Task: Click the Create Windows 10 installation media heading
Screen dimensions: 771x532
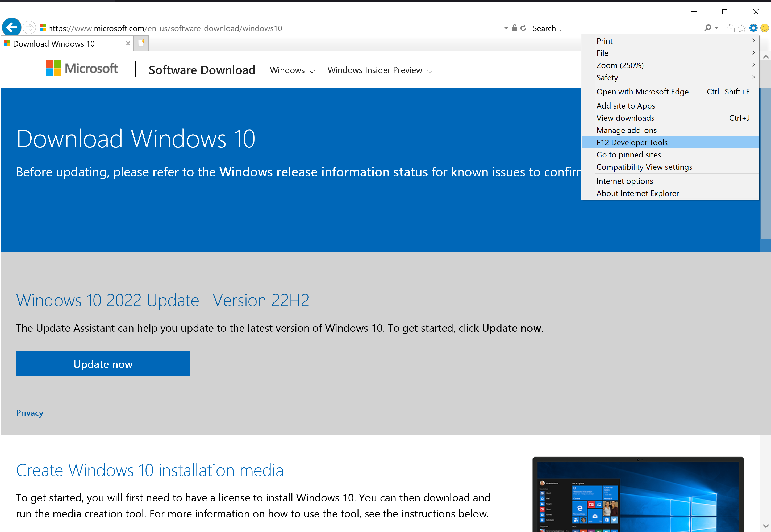Action: point(150,470)
